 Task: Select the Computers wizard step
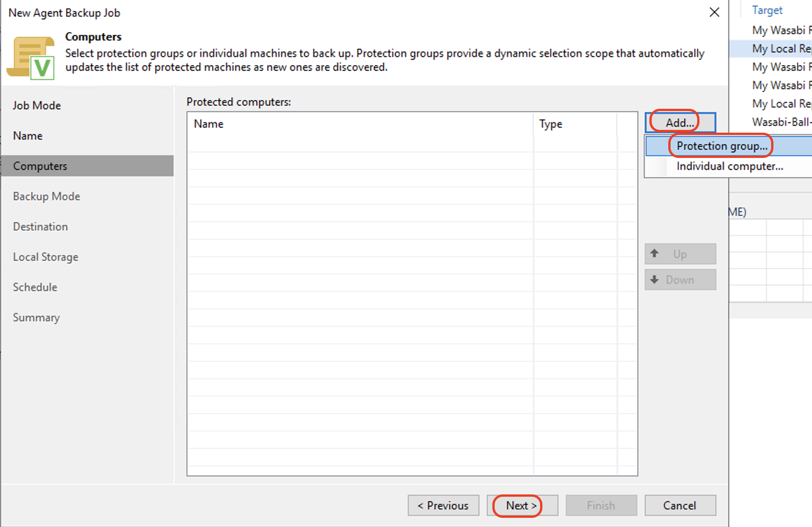point(87,166)
